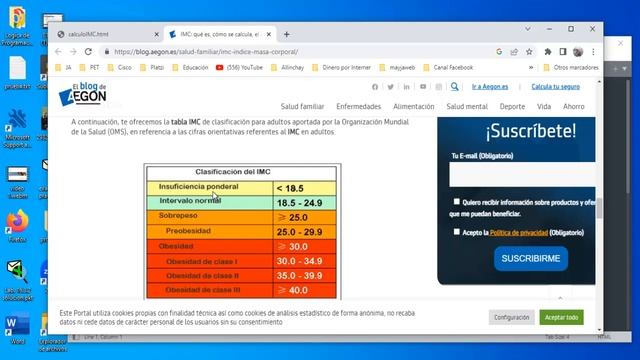640x360 pixels.
Task: Open the Alimentación menu
Action: click(x=413, y=107)
